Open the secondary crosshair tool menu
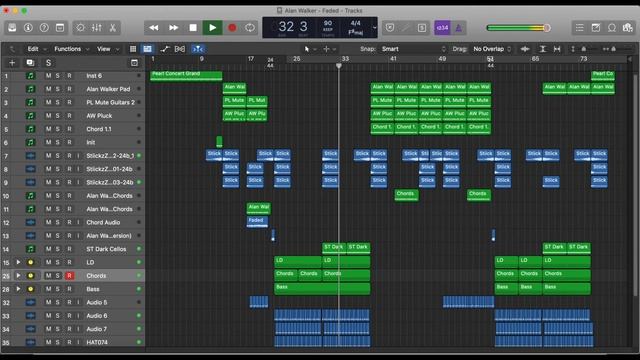 click(x=329, y=49)
